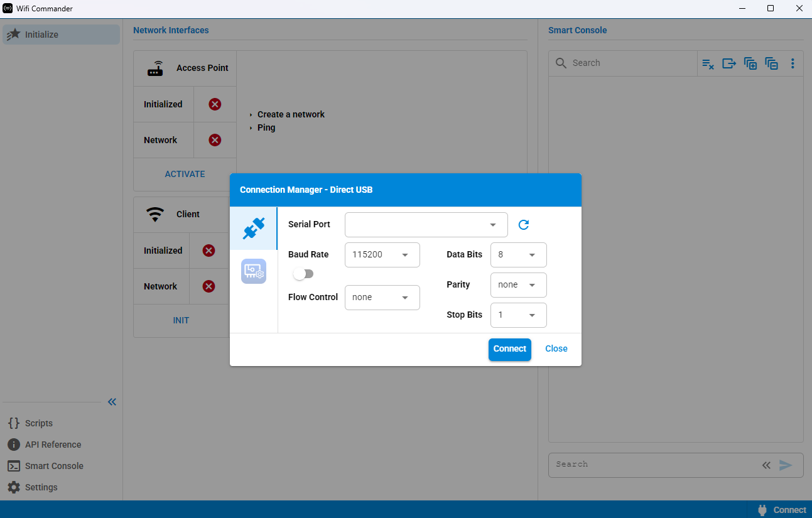The image size is (812, 518).
Task: Change the Stop Bits dropdown
Action: click(x=519, y=315)
